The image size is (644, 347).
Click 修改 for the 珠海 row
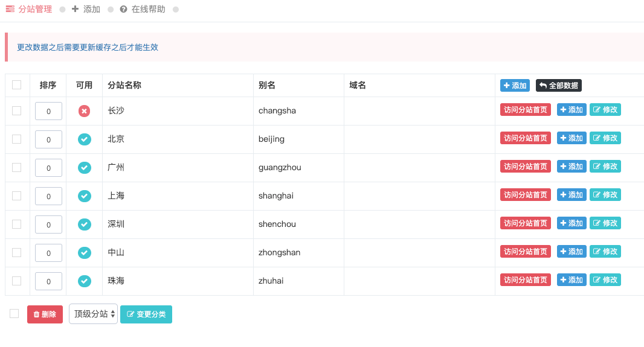[605, 279]
